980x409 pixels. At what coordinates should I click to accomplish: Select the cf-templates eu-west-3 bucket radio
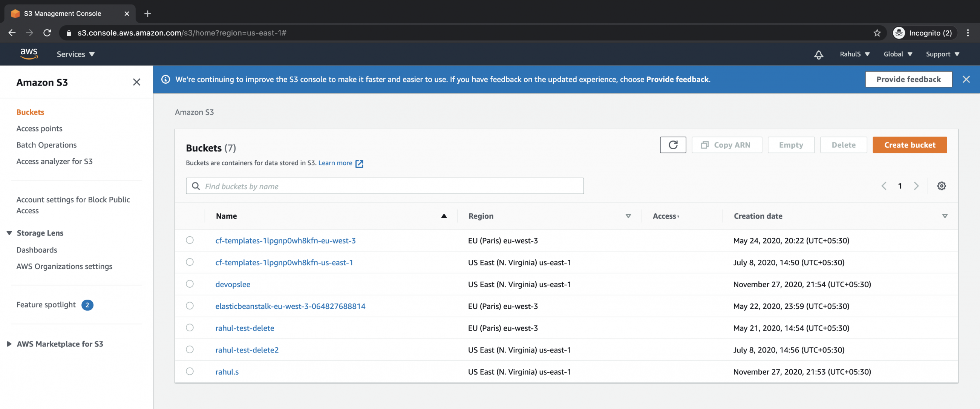[x=190, y=240]
